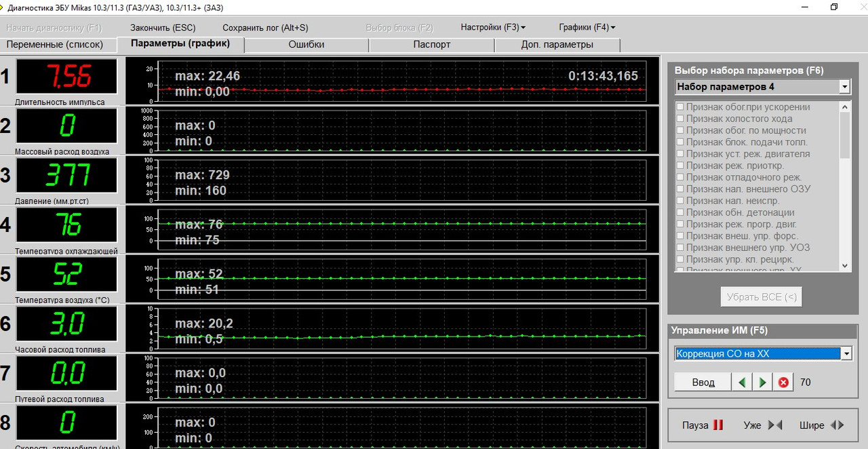Click the Убрать ВСЕ (<) button
The image size is (868, 449).
pos(762,296)
